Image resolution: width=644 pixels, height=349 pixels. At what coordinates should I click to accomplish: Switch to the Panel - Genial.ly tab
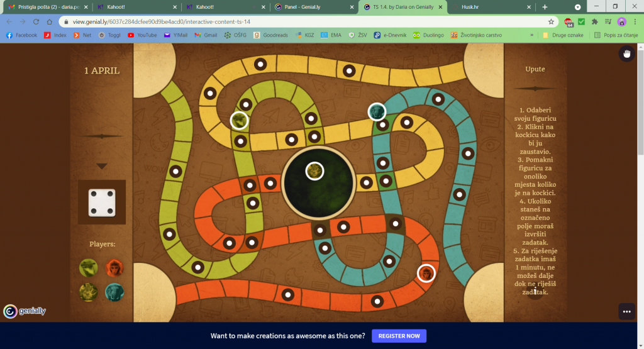[x=313, y=7]
